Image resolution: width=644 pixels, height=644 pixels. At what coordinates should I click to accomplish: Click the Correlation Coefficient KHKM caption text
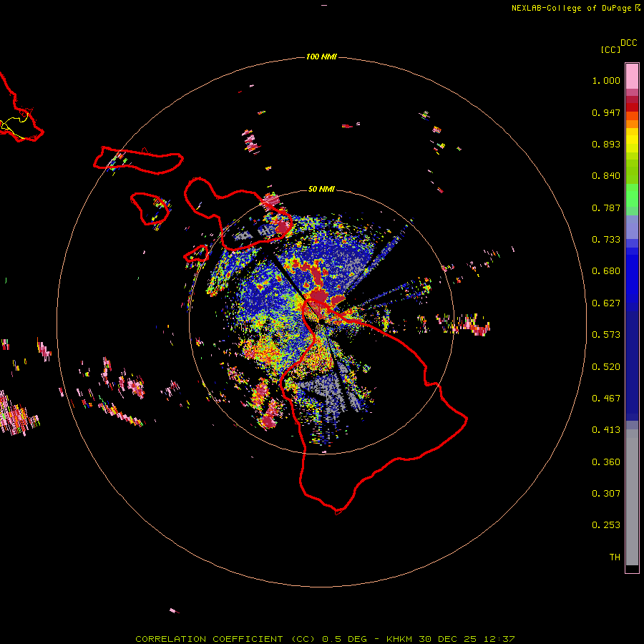[325, 639]
